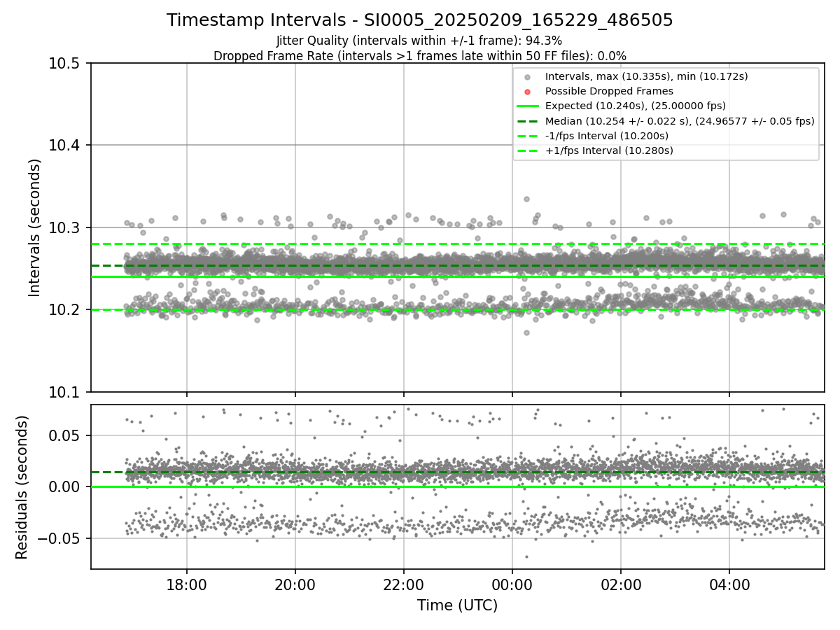Screen dimensions: 840x630
Task: Click the maximum interval outlier point near 10.335s
Action: click(526, 199)
